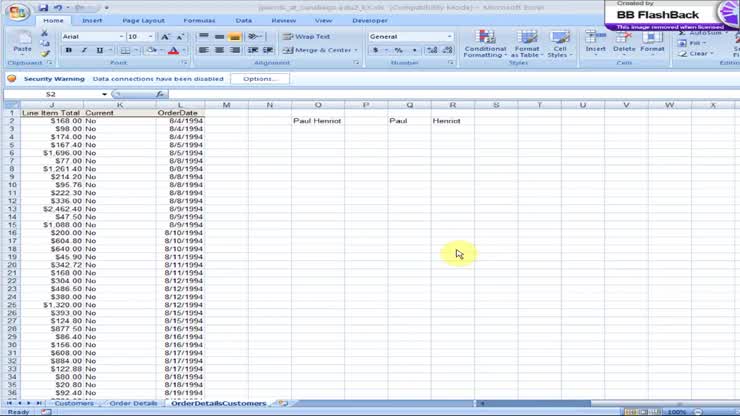Toggle Wrap Text on selected cells
Screen dimensions: 740x416
[x=306, y=37]
